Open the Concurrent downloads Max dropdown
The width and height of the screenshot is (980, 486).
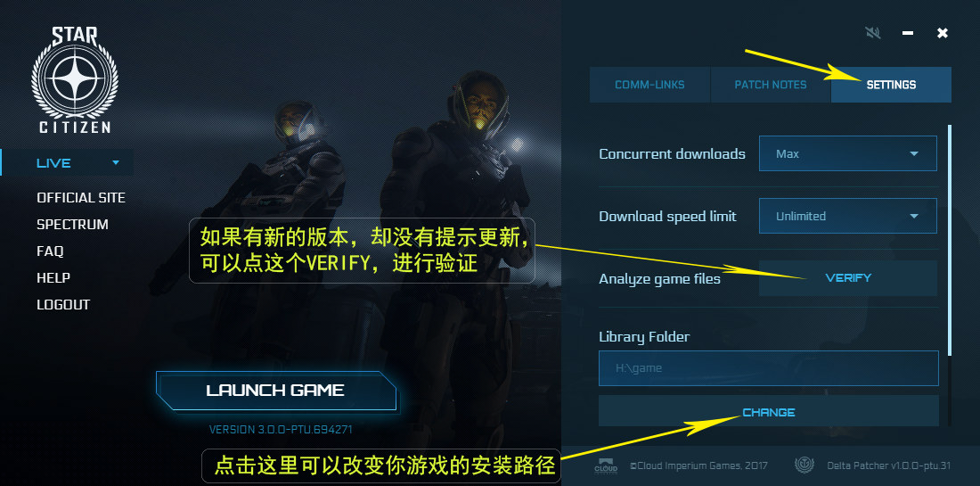tap(847, 153)
